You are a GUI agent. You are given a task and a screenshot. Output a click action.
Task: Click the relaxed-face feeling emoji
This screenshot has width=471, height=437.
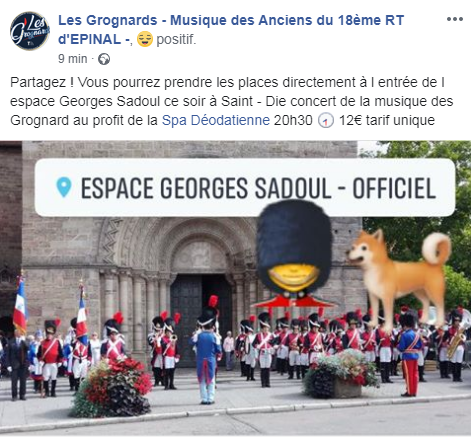pyautogui.click(x=145, y=39)
